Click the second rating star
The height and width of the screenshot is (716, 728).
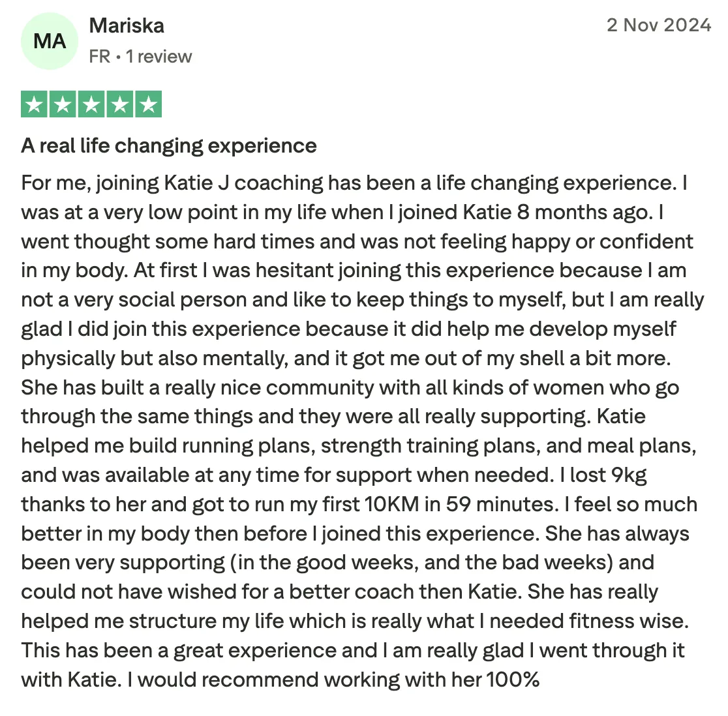tap(63, 105)
